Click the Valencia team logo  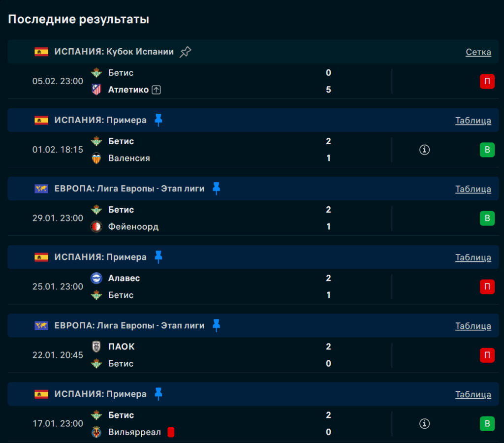96,158
